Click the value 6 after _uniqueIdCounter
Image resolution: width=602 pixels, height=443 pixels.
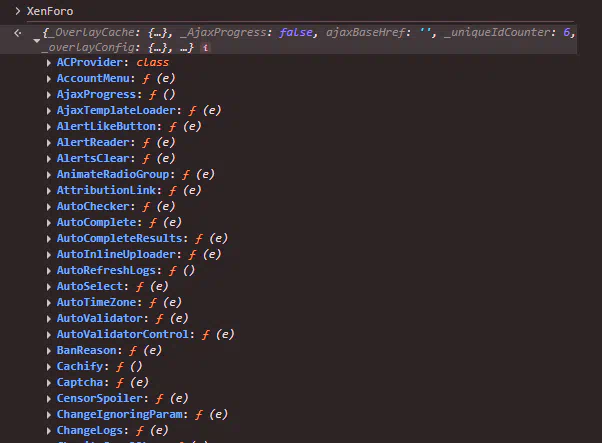[x=567, y=32]
